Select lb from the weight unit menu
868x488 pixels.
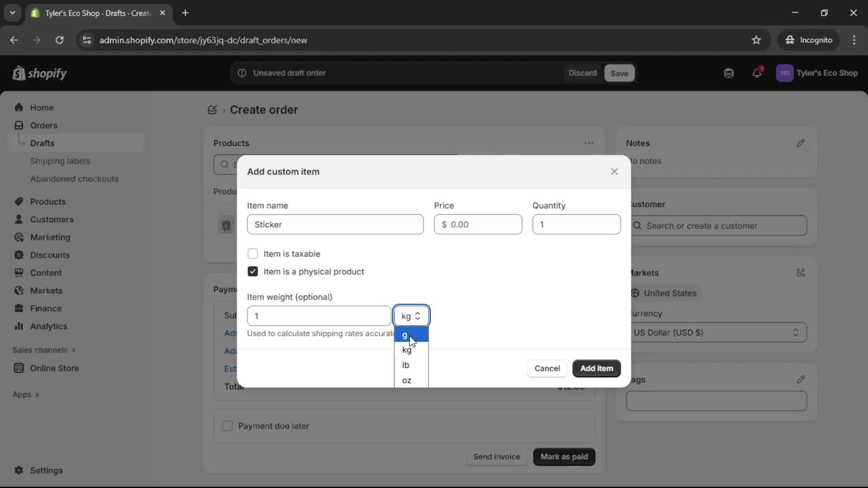coord(406,365)
